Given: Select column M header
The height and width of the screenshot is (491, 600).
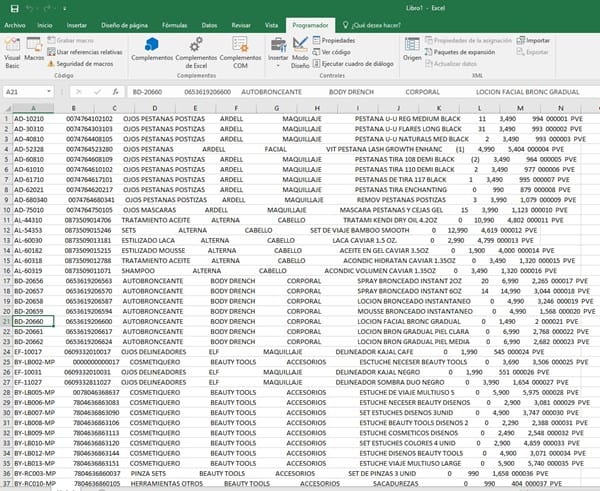Looking at the screenshot, I should 520,108.
